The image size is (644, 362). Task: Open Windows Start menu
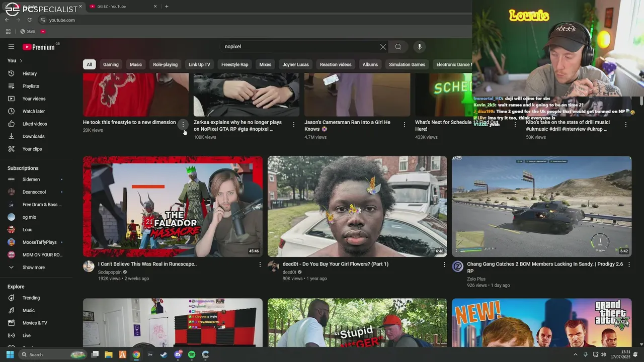(x=10, y=354)
